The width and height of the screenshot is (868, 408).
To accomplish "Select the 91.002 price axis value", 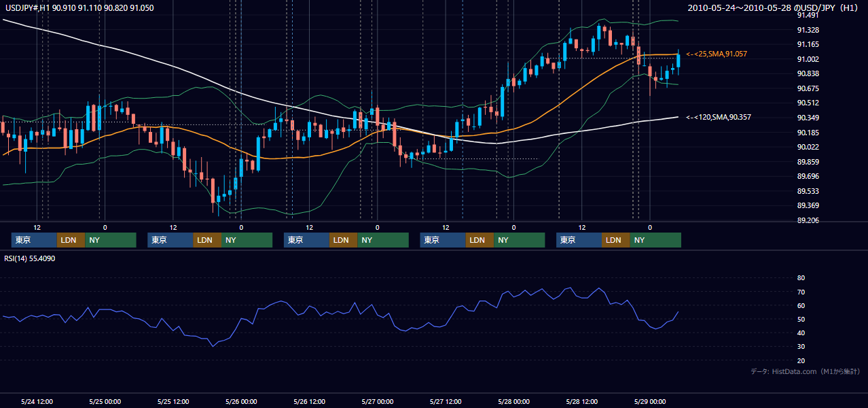I will pyautogui.click(x=808, y=59).
